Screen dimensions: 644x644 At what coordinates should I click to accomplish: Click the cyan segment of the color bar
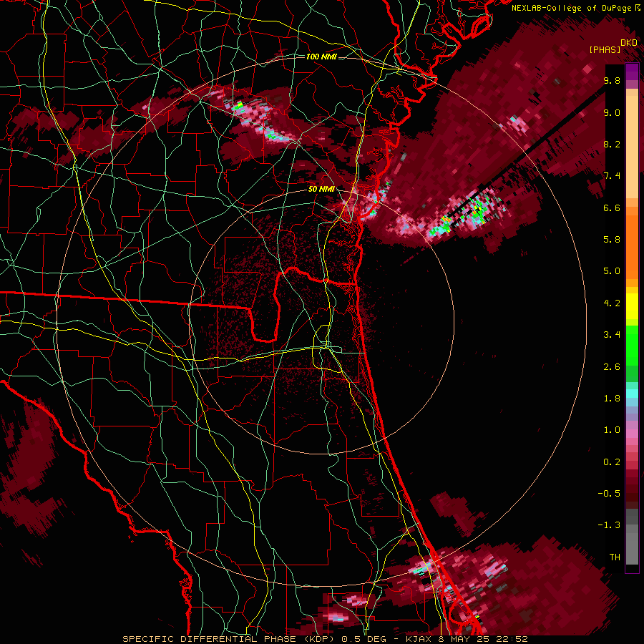[x=632, y=394]
